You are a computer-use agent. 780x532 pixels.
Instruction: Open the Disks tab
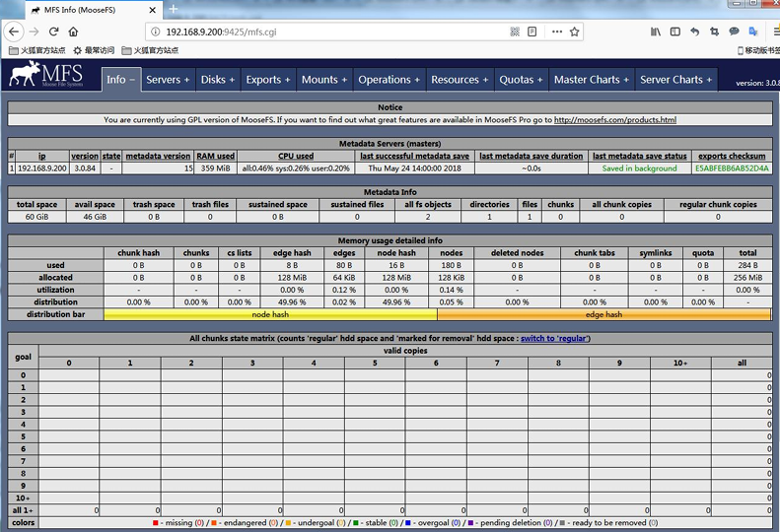[x=217, y=80]
